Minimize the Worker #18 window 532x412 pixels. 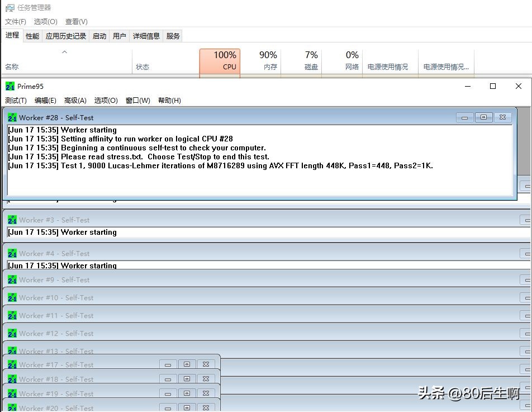(168, 379)
